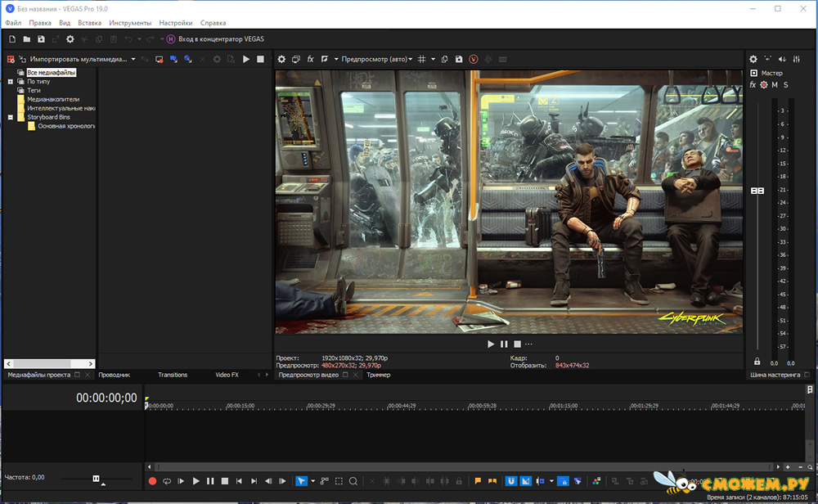Open Video Output FX in the preview toolbar

[310, 60]
